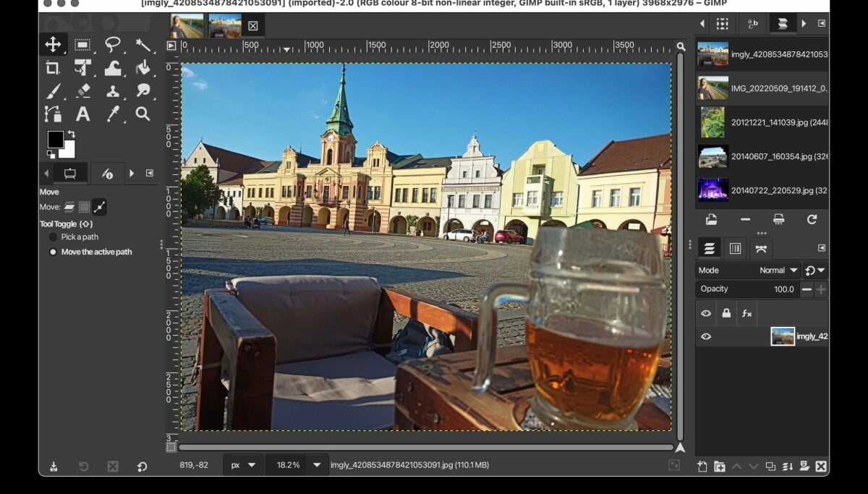868x494 pixels.
Task: Select the Eraser tool
Action: point(83,91)
